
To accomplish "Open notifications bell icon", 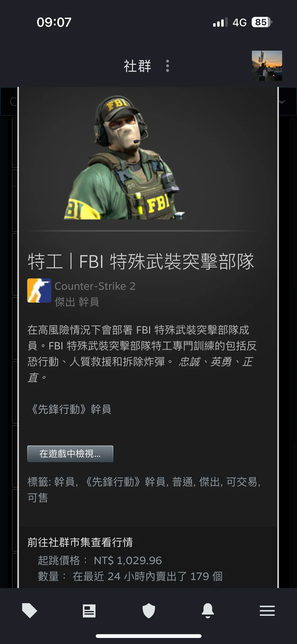I will click(x=208, y=611).
